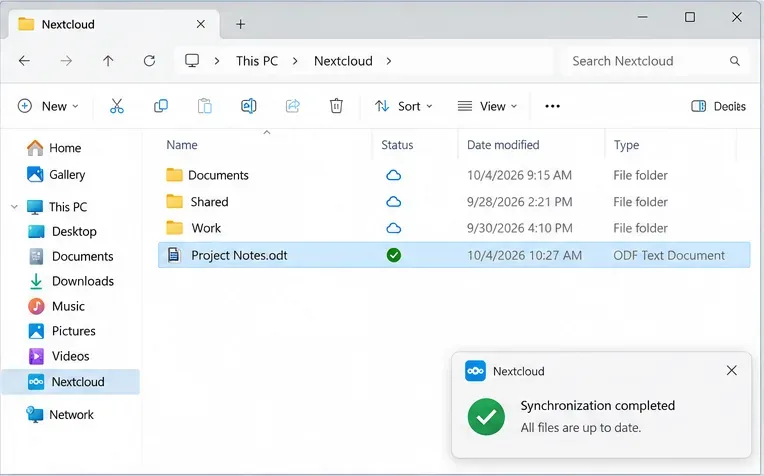
Task: Open the New dropdown menu
Action: (x=48, y=106)
